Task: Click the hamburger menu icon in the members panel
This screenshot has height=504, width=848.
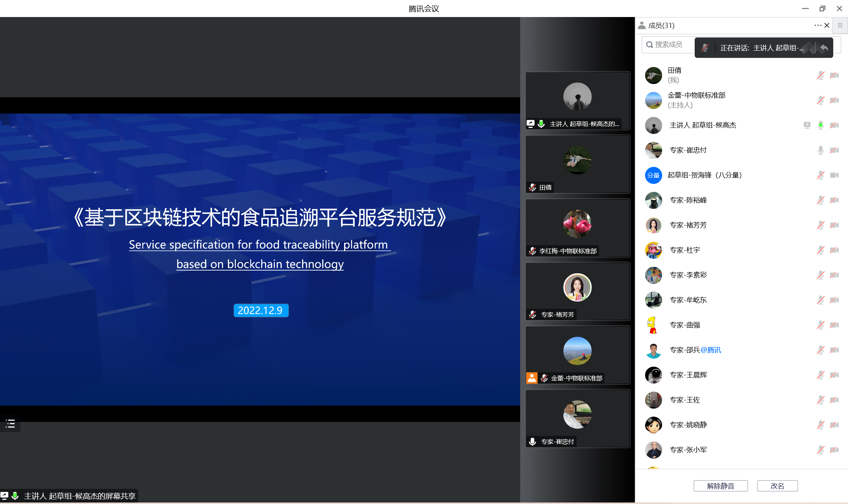Action: coord(840,25)
